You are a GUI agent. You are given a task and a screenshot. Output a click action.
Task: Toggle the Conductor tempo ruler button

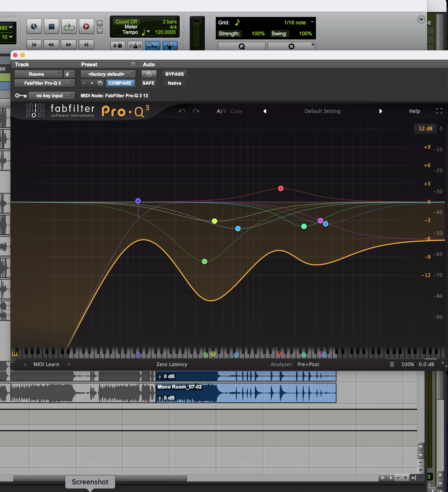170,46
